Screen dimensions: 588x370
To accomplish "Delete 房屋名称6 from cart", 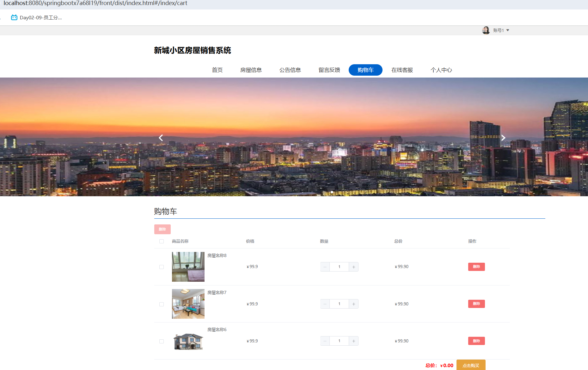I will (476, 341).
